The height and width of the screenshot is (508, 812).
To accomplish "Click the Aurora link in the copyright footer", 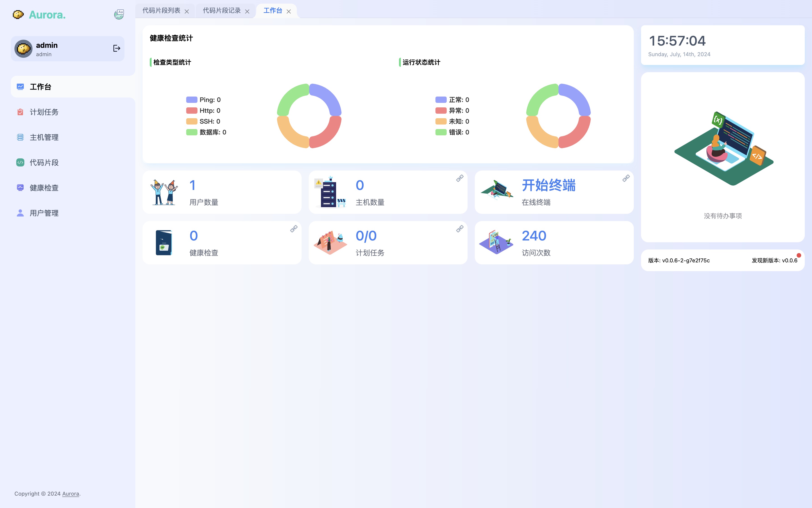I will coord(71,494).
